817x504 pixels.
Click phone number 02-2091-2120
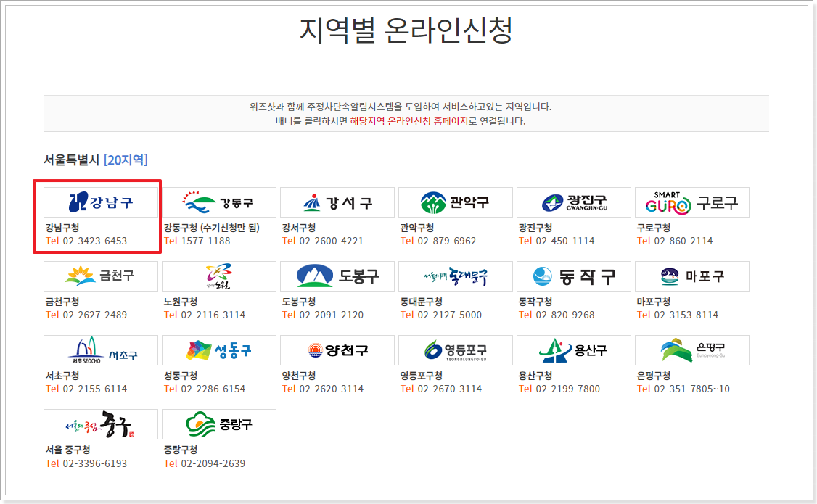point(332,315)
